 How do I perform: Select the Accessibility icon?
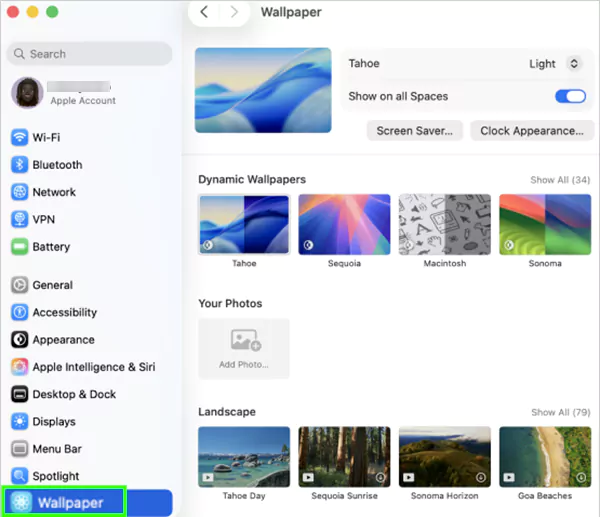tap(19, 312)
